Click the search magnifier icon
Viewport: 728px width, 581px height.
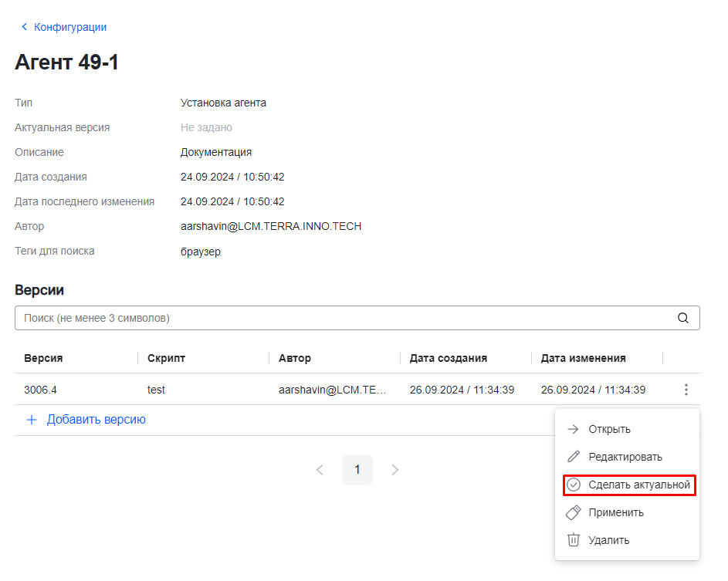[682, 318]
